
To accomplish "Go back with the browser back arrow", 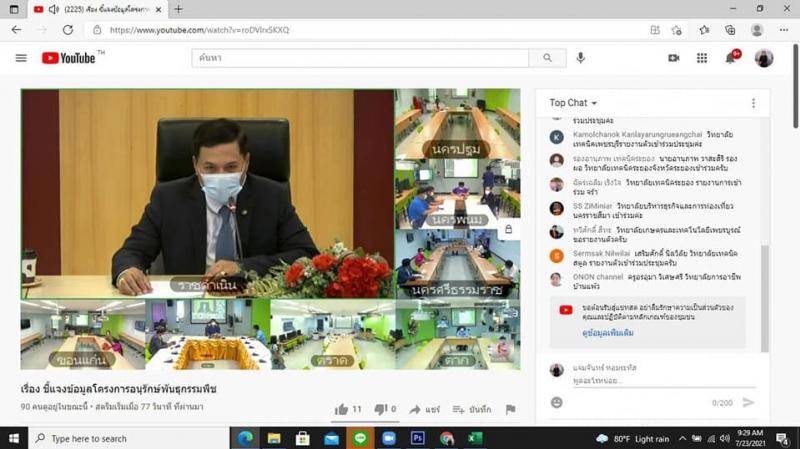I will [16, 30].
